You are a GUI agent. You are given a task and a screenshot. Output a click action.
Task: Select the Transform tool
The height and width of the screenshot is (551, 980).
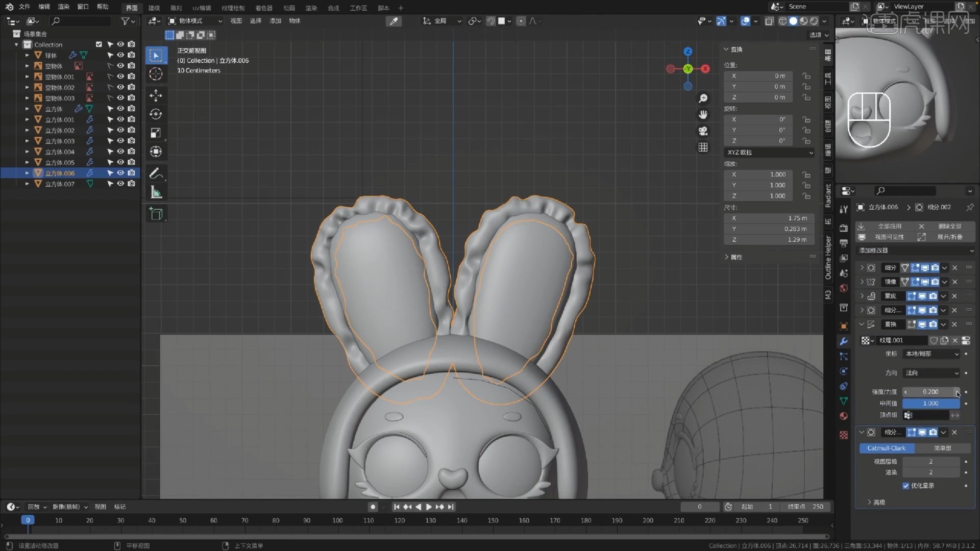(156, 152)
